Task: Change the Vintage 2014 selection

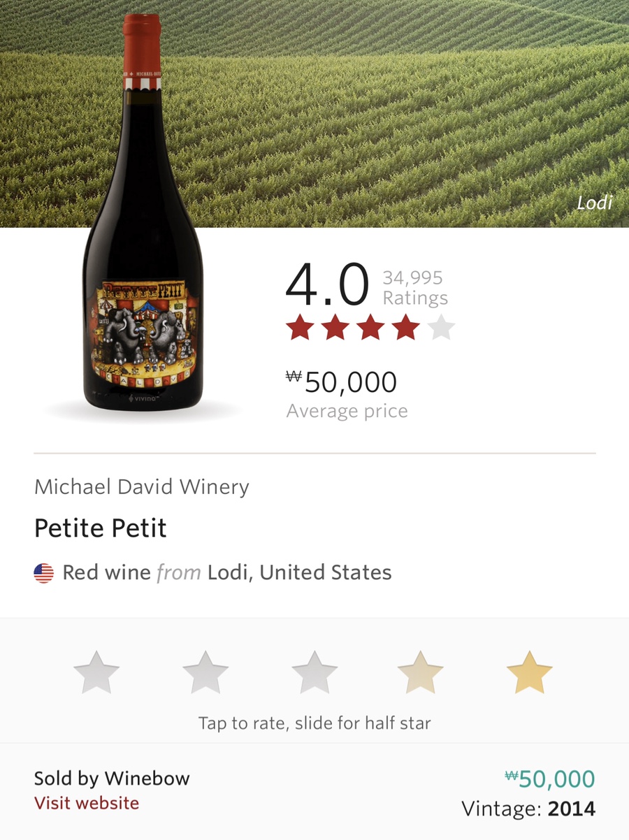Action: (x=528, y=809)
